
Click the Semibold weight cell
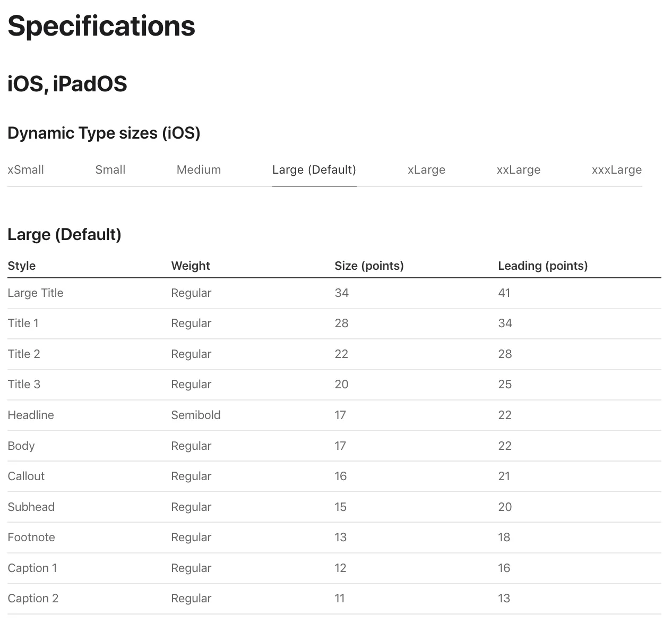[195, 415]
